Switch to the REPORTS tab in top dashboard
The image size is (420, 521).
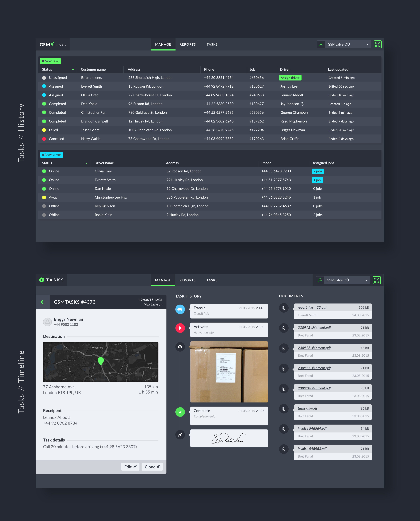pyautogui.click(x=187, y=45)
